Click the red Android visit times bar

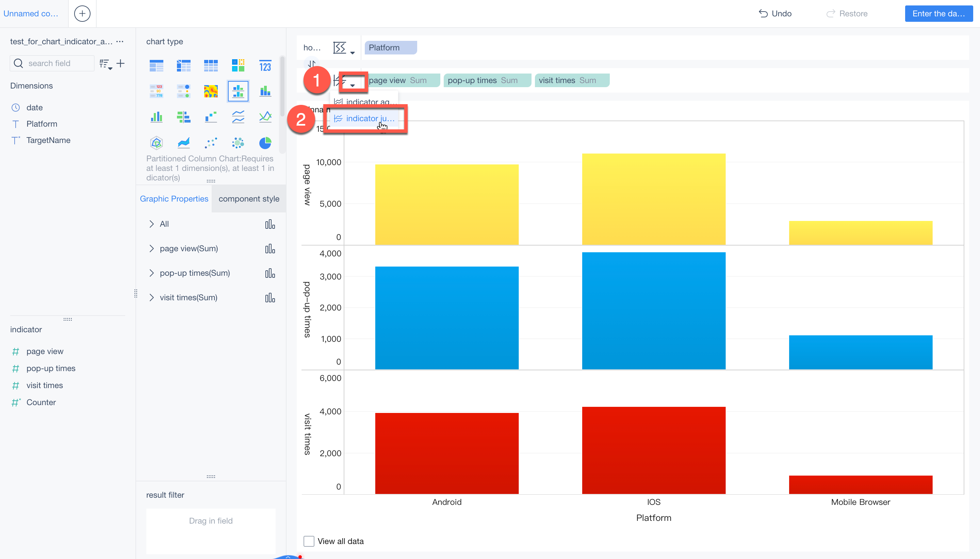pos(447,453)
